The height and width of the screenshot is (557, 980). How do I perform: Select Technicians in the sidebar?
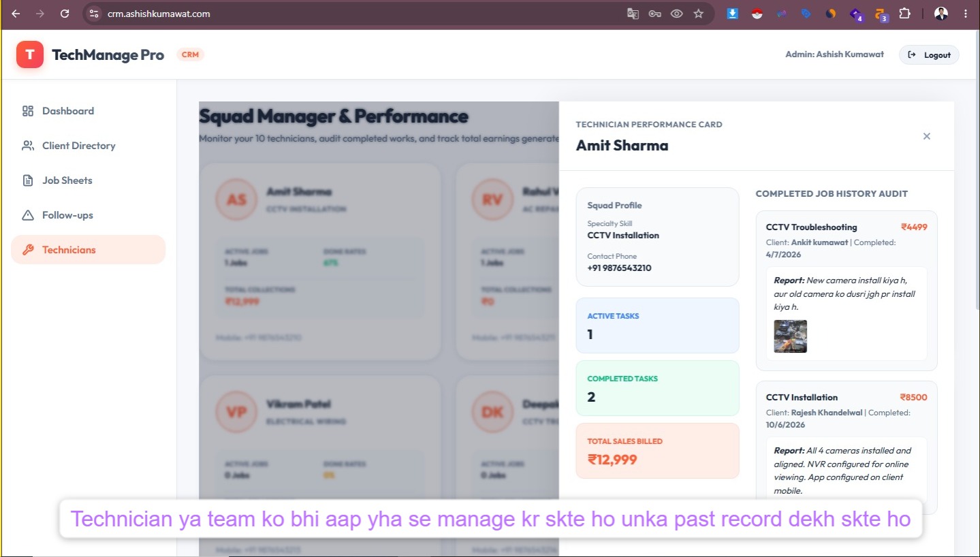click(88, 250)
